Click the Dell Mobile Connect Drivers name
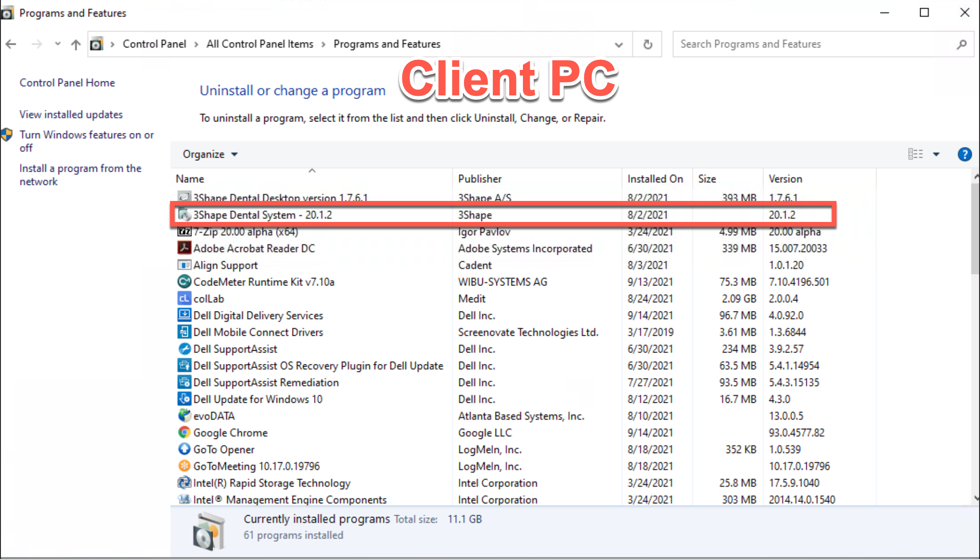The height and width of the screenshot is (559, 980). [x=258, y=332]
